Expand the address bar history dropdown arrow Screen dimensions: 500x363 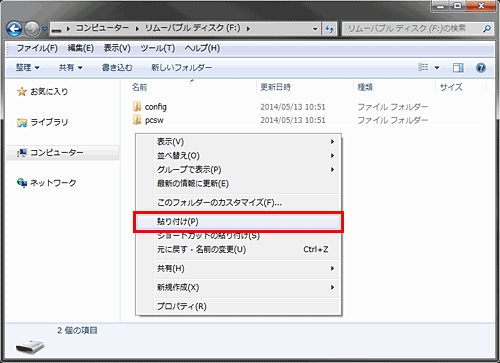point(315,29)
